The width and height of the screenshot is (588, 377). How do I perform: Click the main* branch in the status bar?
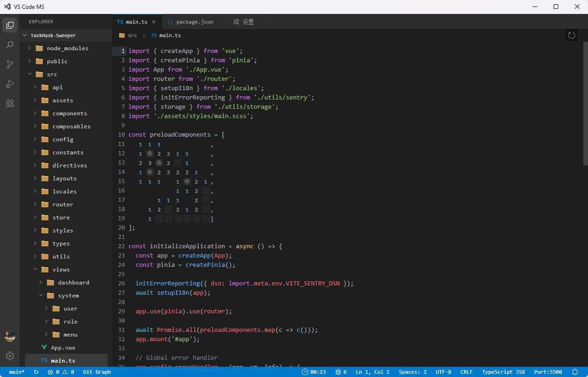17,372
